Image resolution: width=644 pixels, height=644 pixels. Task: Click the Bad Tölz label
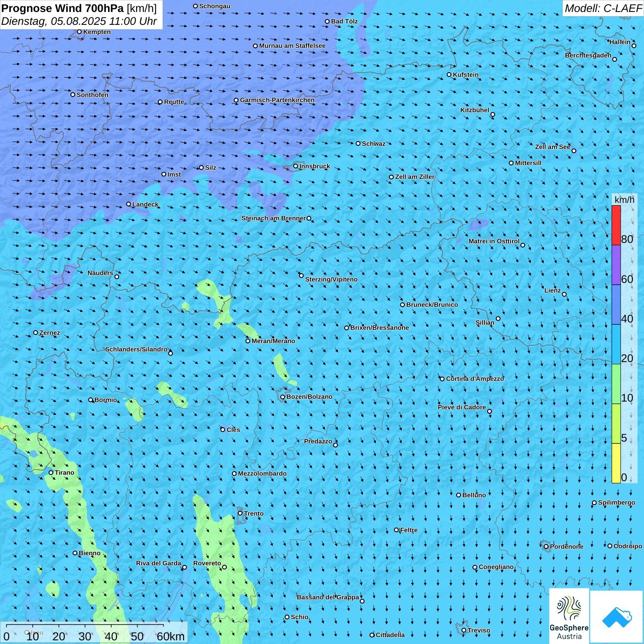click(345, 21)
